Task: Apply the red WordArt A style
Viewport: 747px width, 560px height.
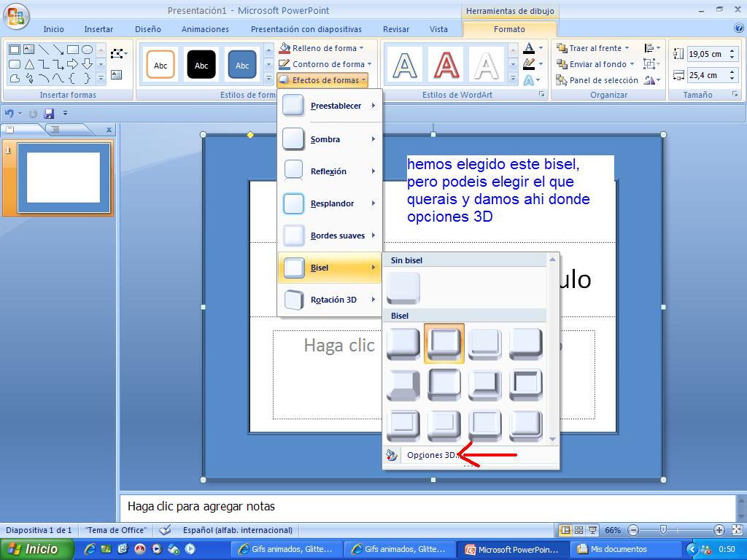Action: (446, 65)
